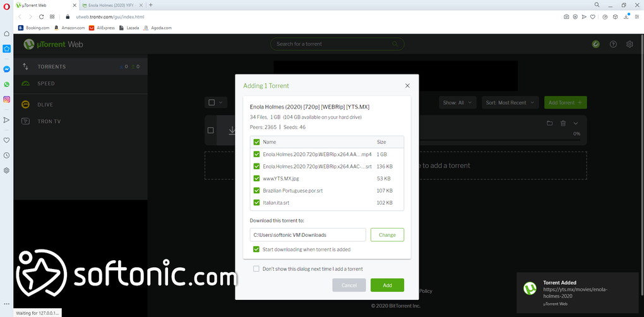Check the torrent row checkbox in list

(211, 130)
